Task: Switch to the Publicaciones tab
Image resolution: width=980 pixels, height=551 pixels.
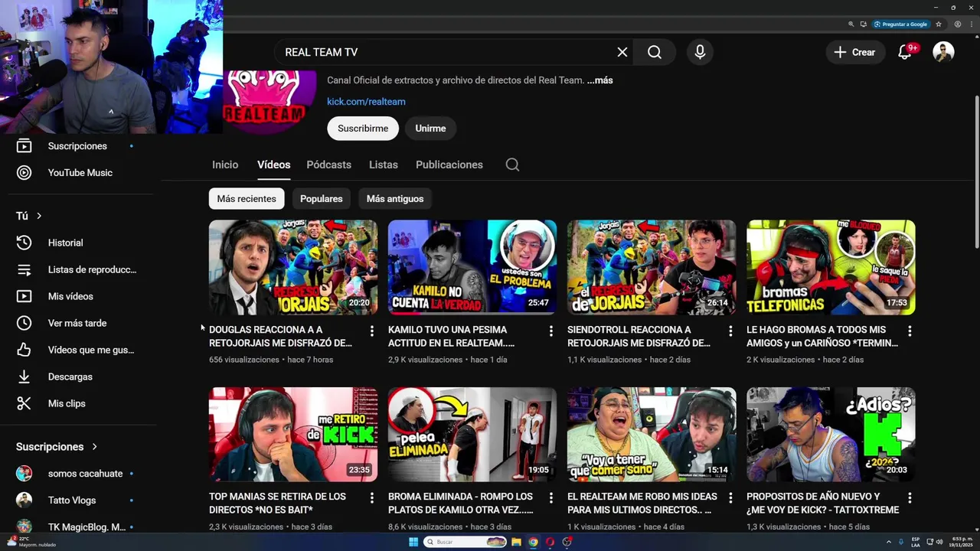Action: tap(449, 165)
